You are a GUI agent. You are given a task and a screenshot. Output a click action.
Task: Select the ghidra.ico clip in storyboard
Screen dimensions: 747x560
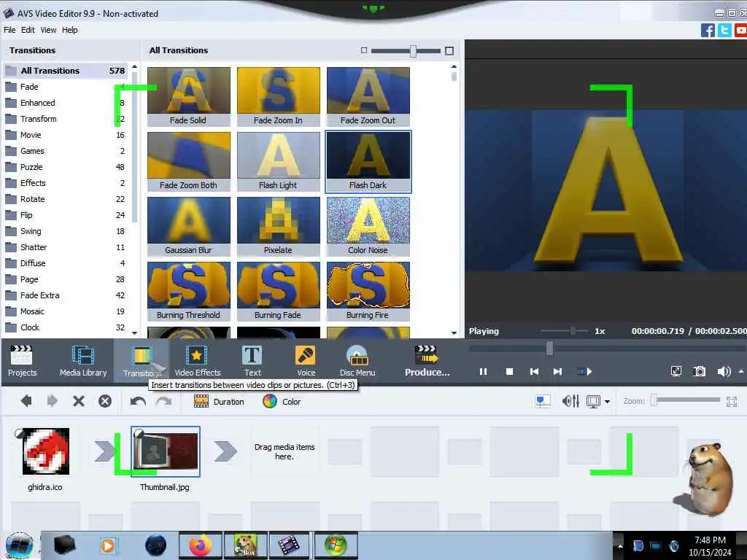tap(45, 451)
